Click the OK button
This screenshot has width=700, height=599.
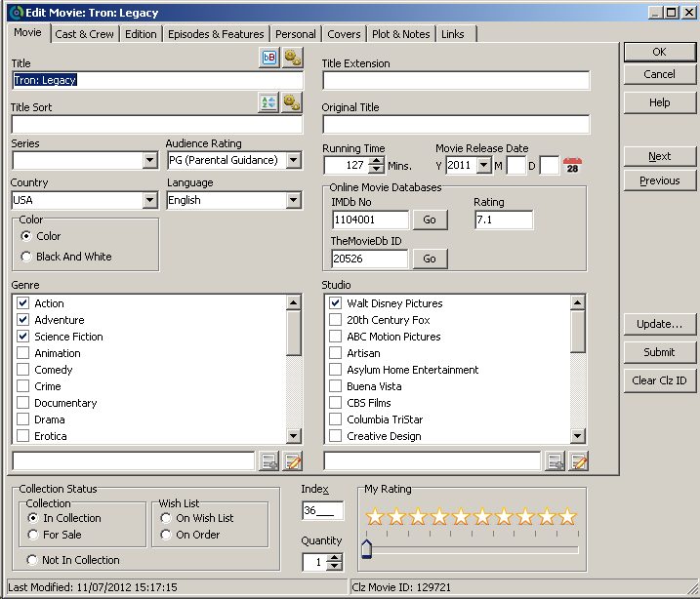pyautogui.click(x=660, y=52)
